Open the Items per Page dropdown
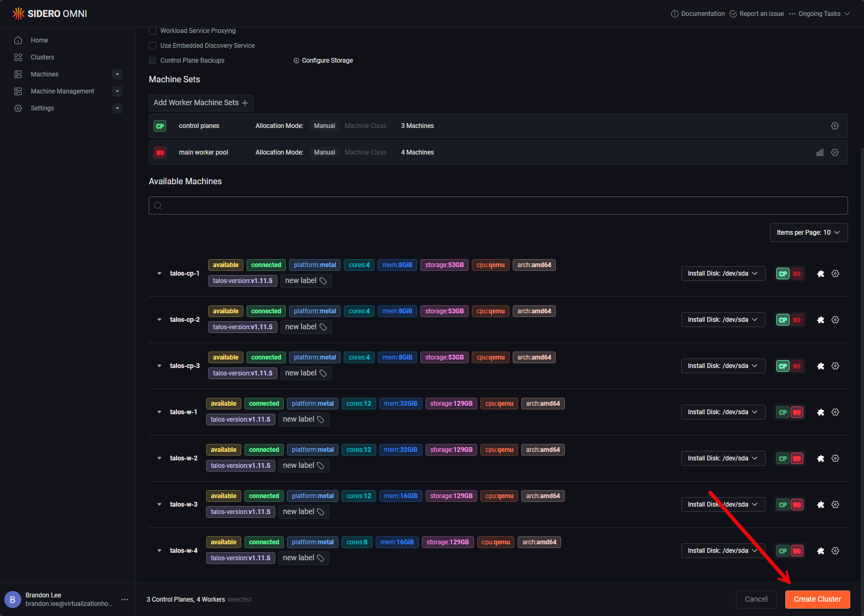Image resolution: width=864 pixels, height=616 pixels. pyautogui.click(x=808, y=233)
